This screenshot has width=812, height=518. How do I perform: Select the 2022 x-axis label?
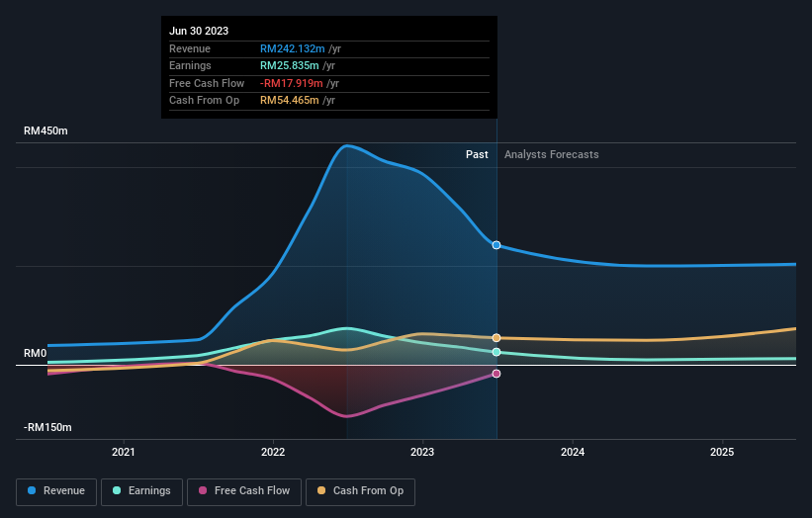pyautogui.click(x=273, y=453)
